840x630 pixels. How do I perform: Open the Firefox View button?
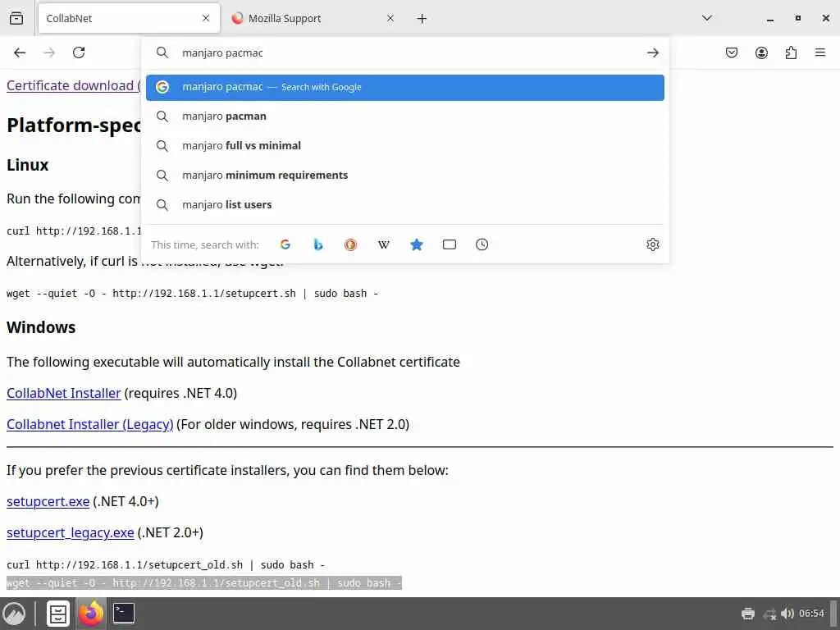pos(16,18)
